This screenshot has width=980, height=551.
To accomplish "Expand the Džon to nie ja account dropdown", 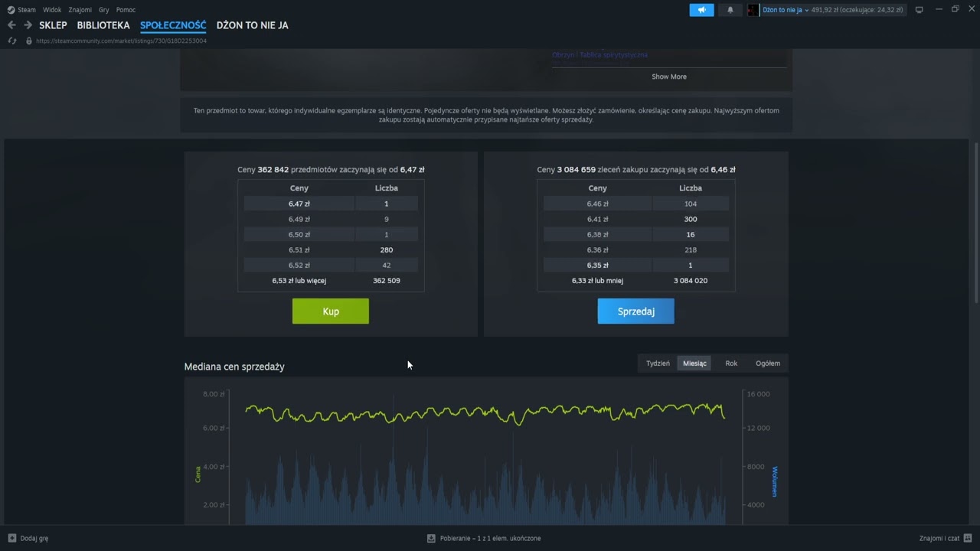I will 786,10.
